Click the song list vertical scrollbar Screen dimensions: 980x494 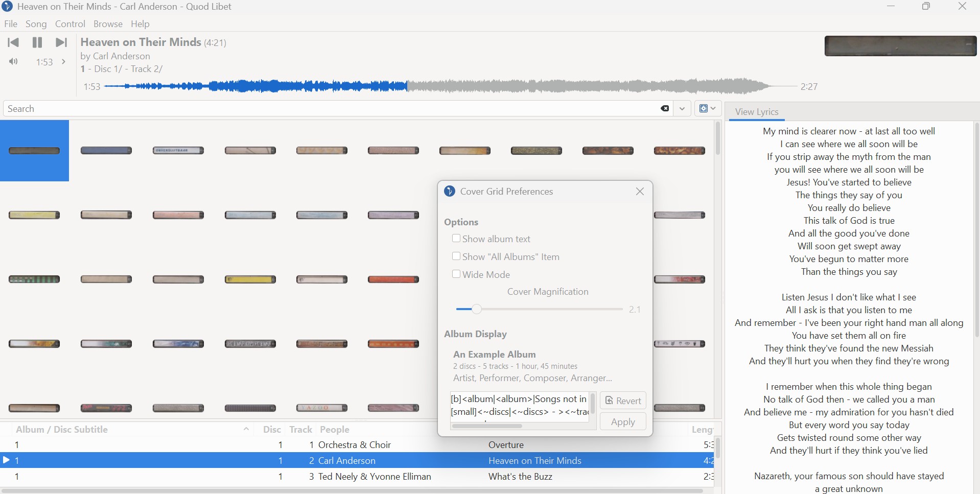[718, 449]
